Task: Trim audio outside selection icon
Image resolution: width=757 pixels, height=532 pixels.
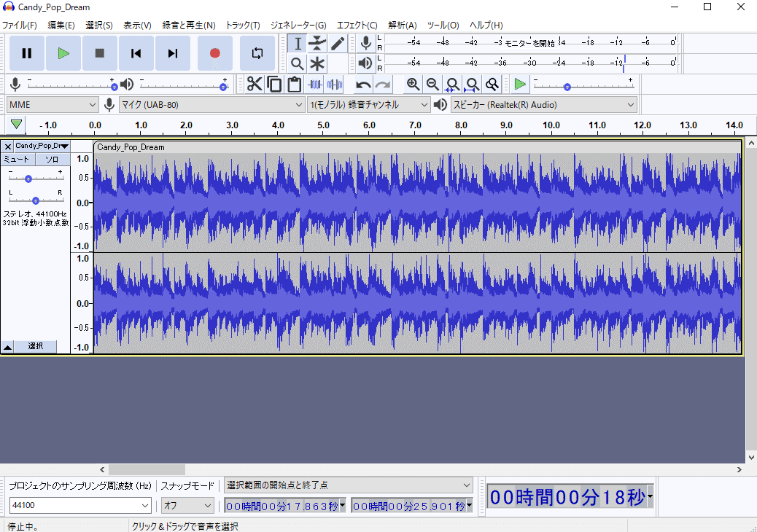Action: [314, 85]
